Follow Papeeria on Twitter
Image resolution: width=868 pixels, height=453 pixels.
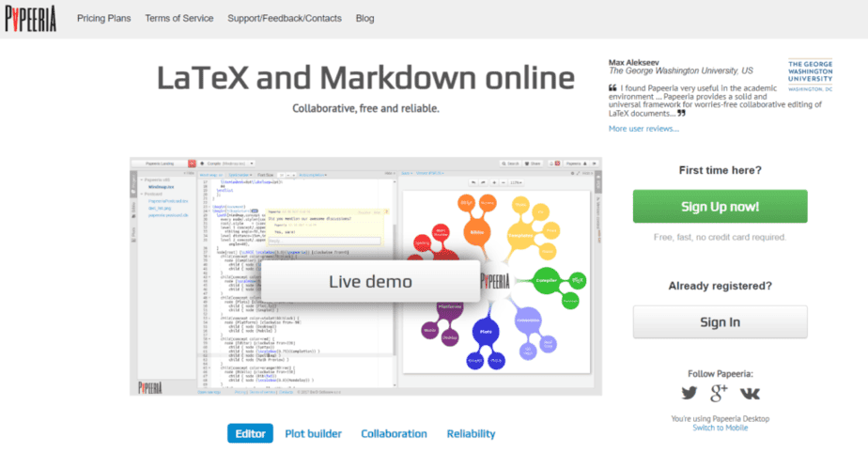690,393
